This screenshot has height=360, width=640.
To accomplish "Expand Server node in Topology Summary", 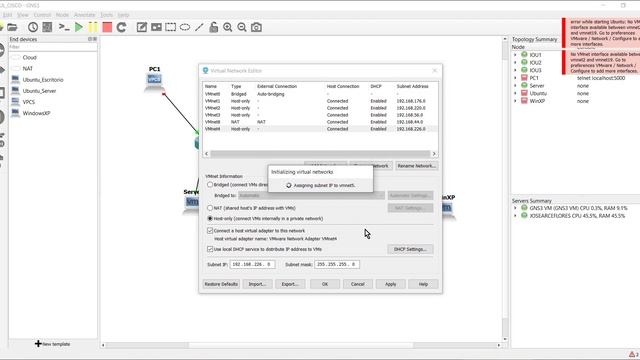I will click(x=515, y=86).
